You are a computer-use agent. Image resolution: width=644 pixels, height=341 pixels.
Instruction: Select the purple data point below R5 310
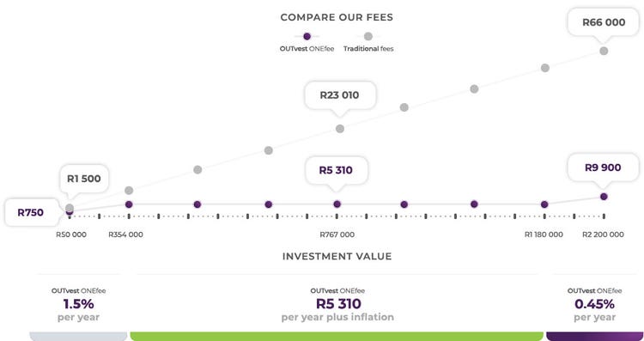click(337, 204)
